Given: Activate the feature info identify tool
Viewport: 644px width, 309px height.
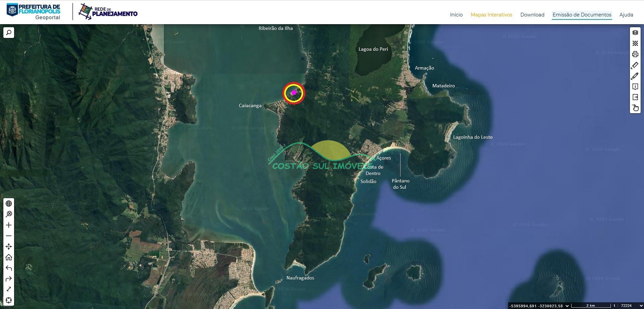Looking at the screenshot, I should click(635, 87).
